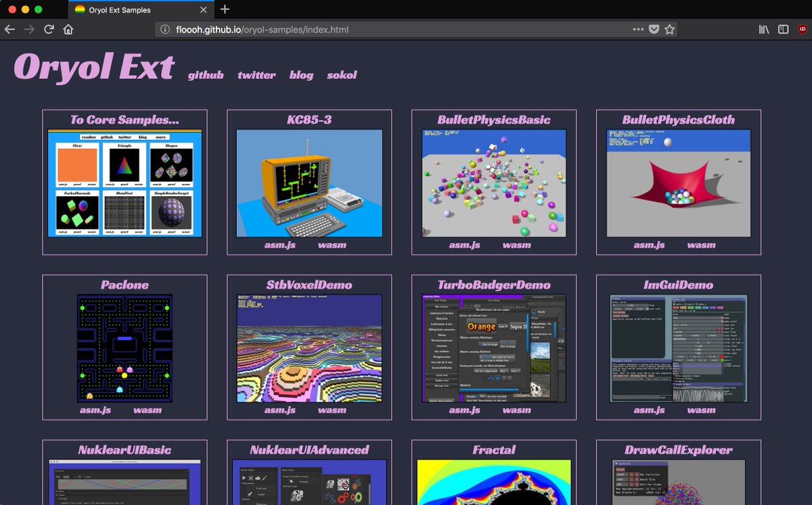This screenshot has width=812, height=505.
Task: Open page actions three-dot menu
Action: click(x=638, y=30)
